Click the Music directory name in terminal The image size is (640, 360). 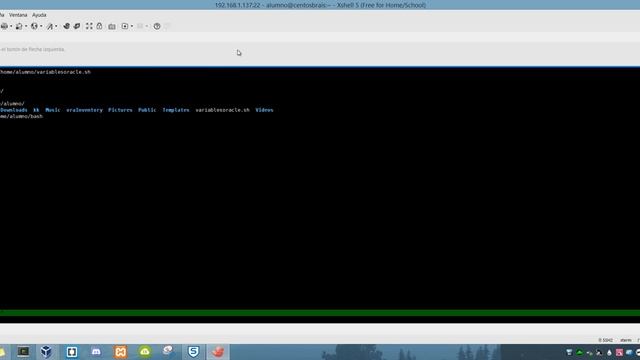[x=53, y=110]
